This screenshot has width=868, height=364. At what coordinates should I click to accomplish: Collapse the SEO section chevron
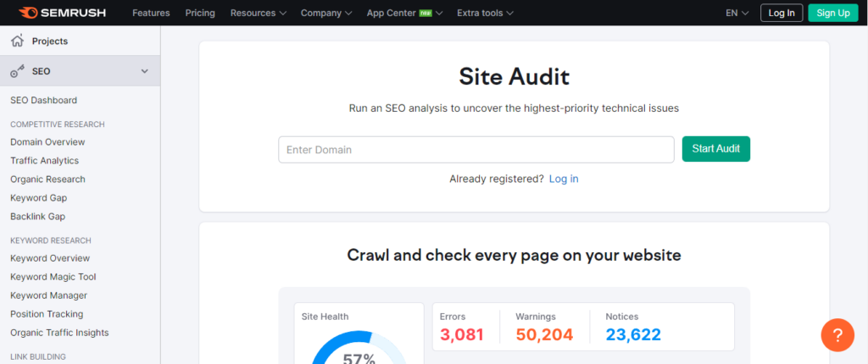tap(144, 71)
